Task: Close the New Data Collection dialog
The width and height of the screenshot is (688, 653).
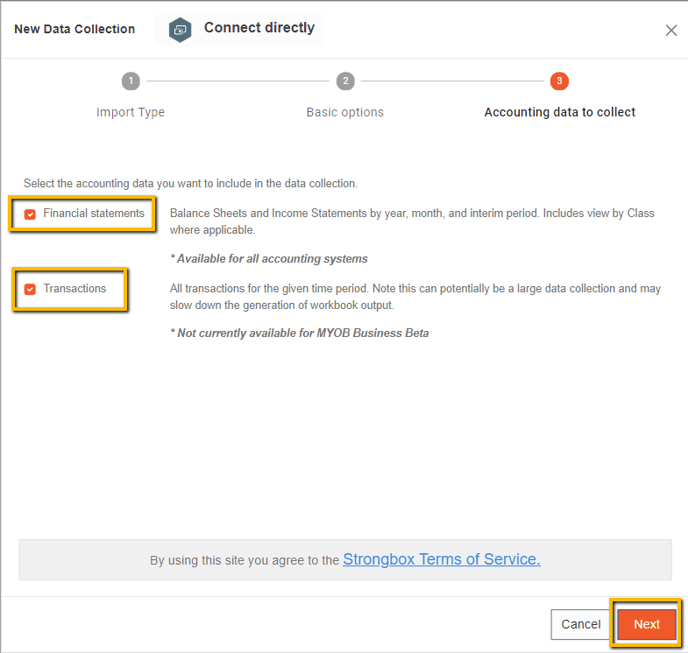Action: pyautogui.click(x=671, y=30)
